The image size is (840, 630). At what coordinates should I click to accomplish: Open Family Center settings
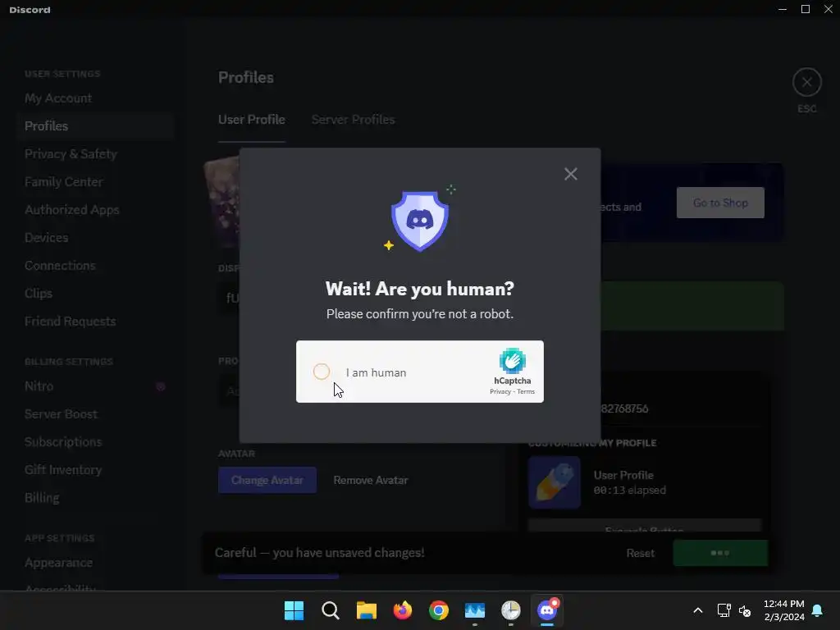click(x=63, y=181)
